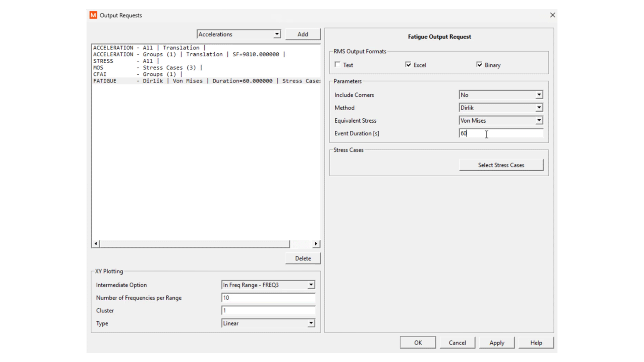Screen dimensions: 644x362
Task: Apply the output request changes
Action: coord(497,343)
